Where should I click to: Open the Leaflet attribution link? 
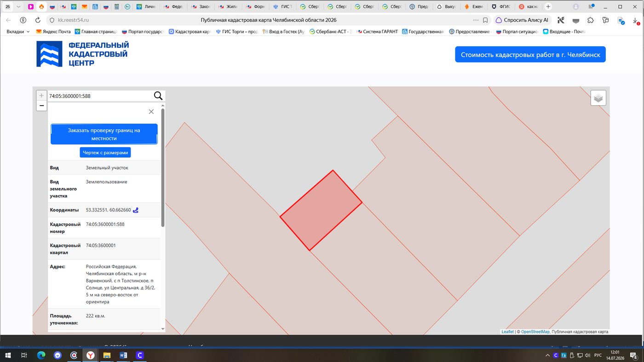507,332
